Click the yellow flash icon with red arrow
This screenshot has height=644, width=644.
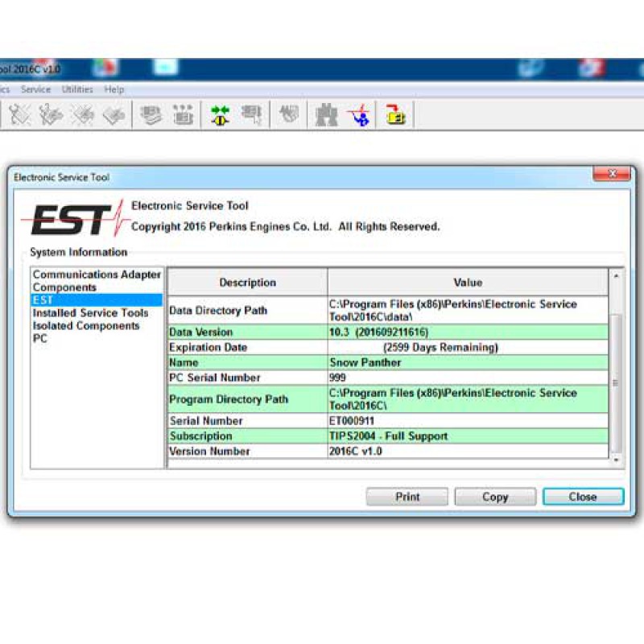click(395, 114)
